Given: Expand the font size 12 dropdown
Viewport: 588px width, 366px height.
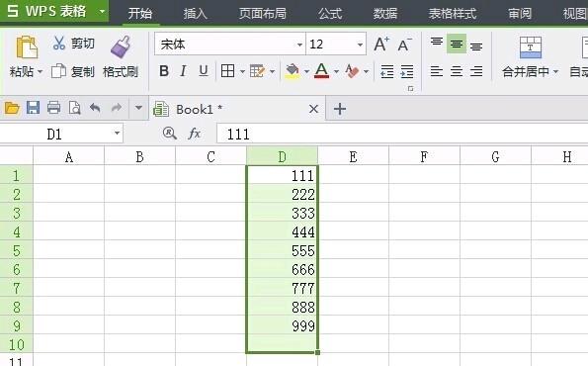Looking at the screenshot, I should coord(360,45).
